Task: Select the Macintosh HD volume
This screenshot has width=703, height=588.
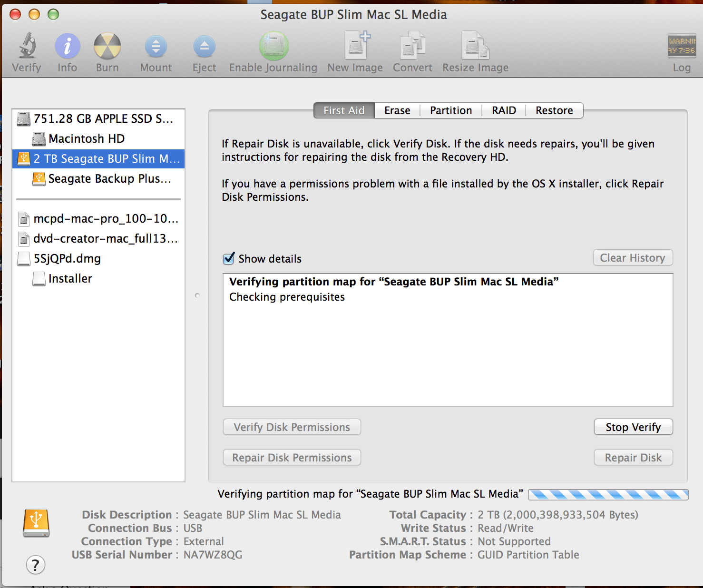Action: (86, 138)
